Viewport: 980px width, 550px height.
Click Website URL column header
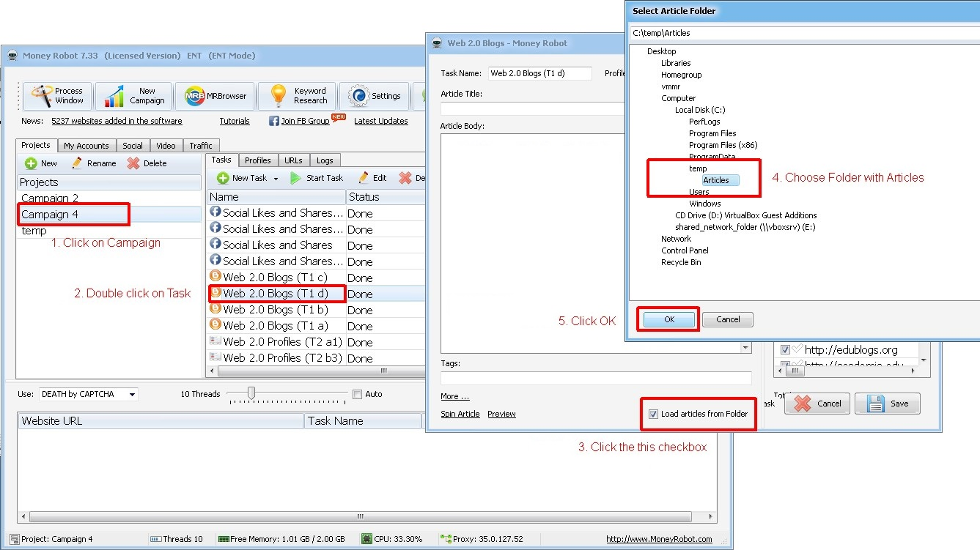pos(161,420)
